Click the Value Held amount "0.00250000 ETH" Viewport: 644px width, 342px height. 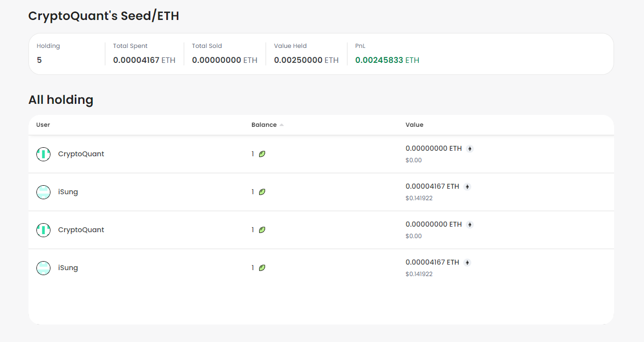[x=307, y=60]
